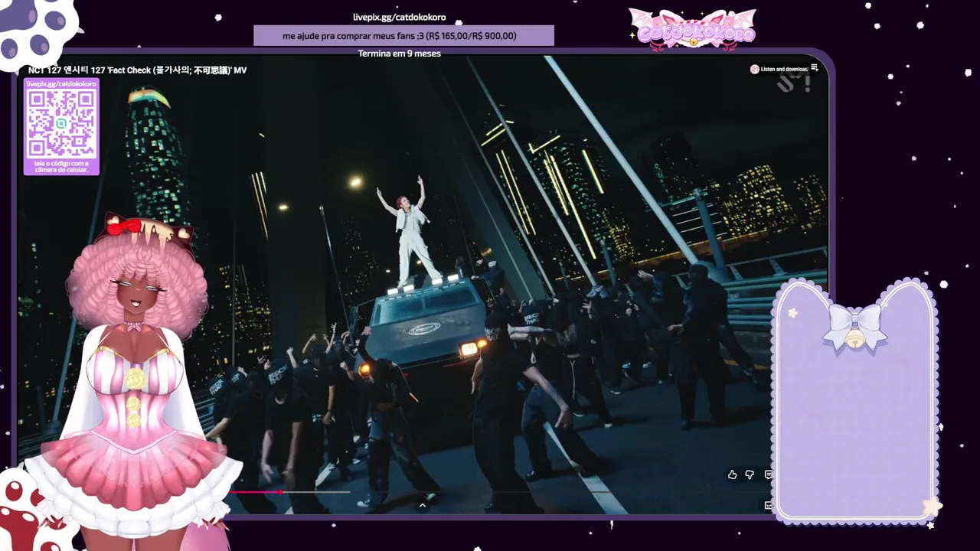Click the livepix QR code
Screen dimensions: 980x551
[61, 123]
